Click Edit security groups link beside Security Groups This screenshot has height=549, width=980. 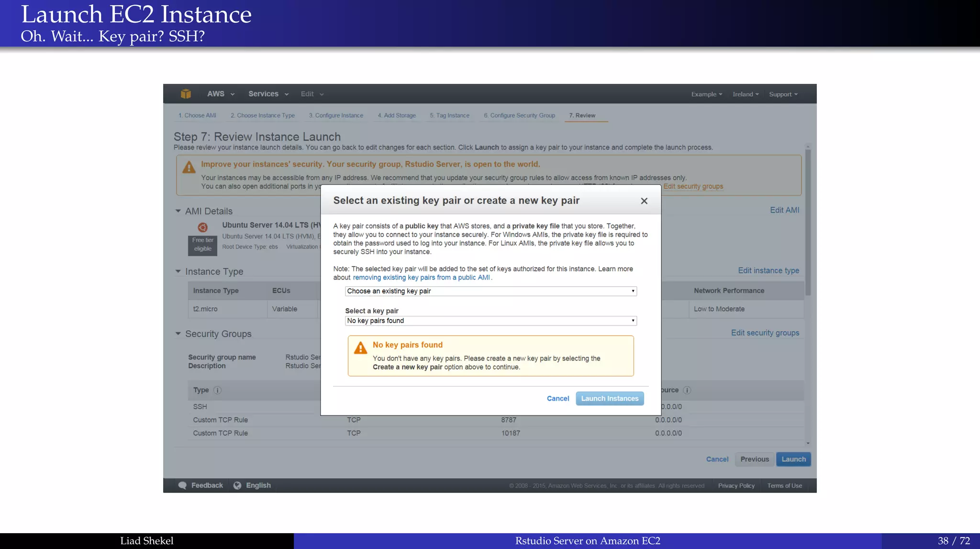(x=765, y=333)
